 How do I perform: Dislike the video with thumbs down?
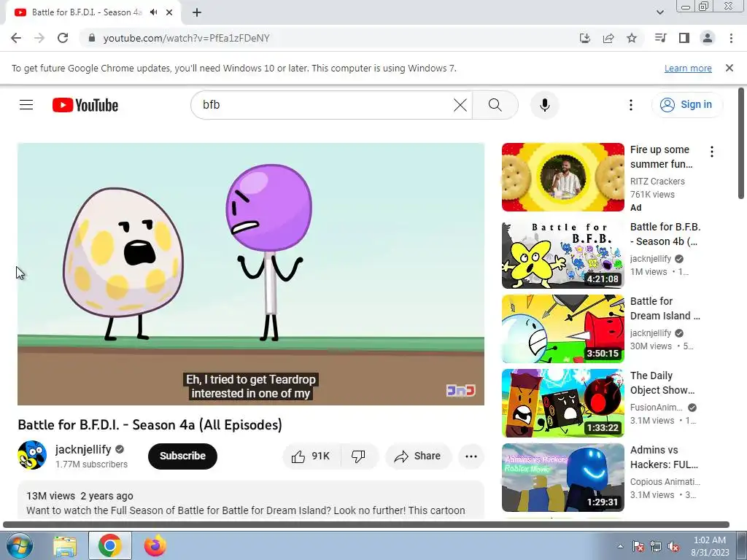click(359, 456)
